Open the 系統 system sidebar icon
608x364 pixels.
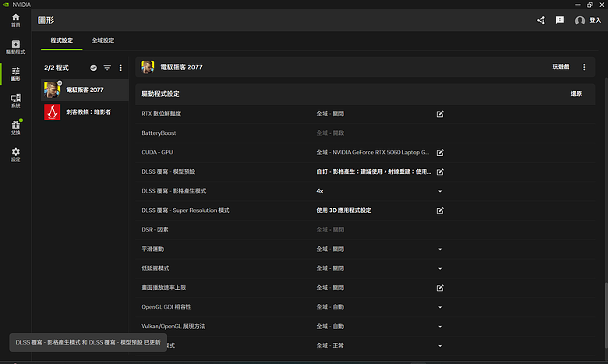[16, 101]
